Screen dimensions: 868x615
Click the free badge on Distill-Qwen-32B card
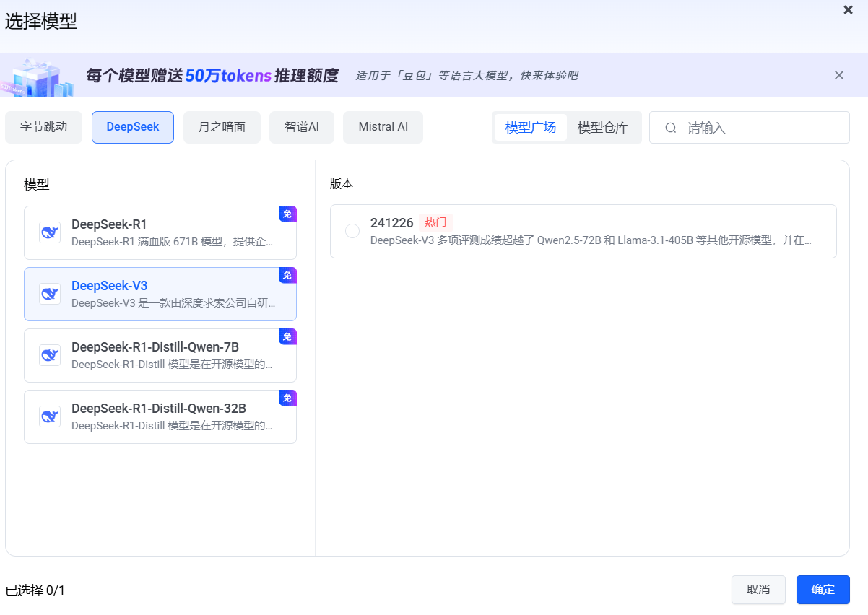[x=287, y=398]
